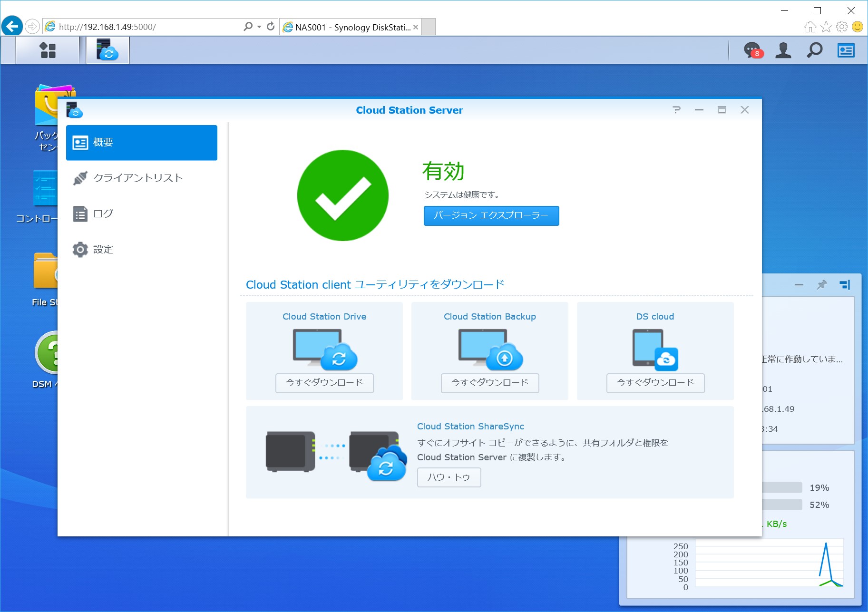Screen dimensions: 868x612
Task: Open バージョン エクスプローラー
Action: pos(491,215)
